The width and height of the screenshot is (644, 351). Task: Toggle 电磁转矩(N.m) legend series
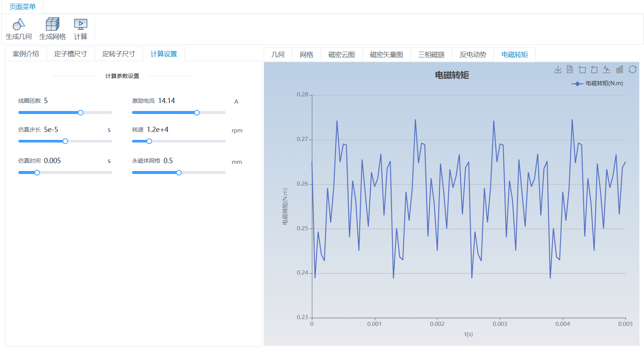click(597, 83)
